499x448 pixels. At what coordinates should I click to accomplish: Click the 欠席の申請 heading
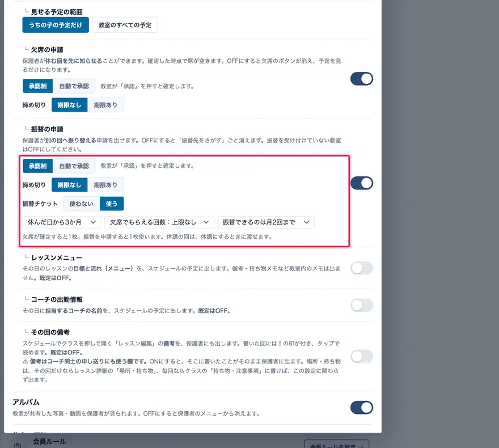tap(47, 50)
